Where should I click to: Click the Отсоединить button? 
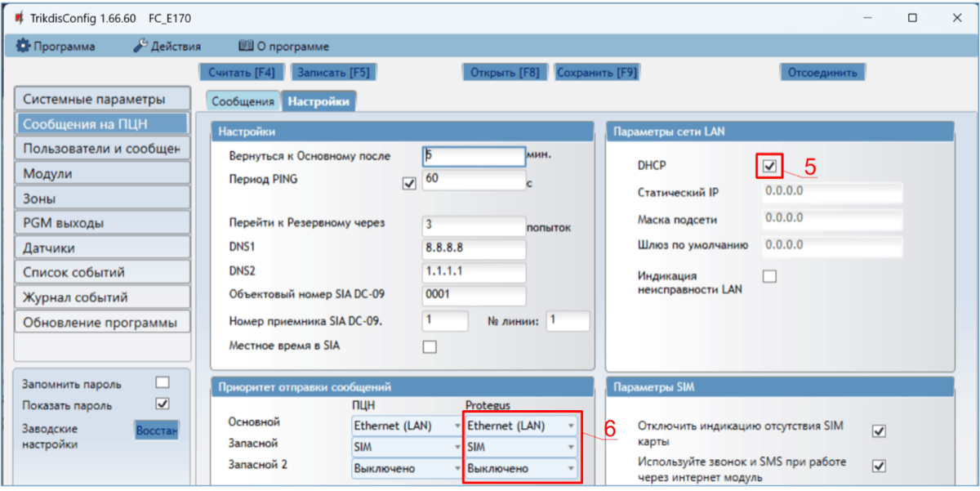[822, 72]
